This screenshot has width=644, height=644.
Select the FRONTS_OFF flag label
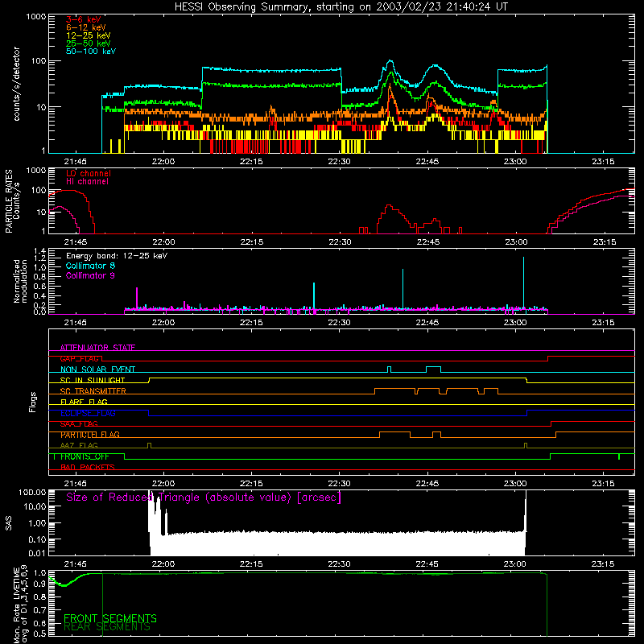tap(85, 456)
